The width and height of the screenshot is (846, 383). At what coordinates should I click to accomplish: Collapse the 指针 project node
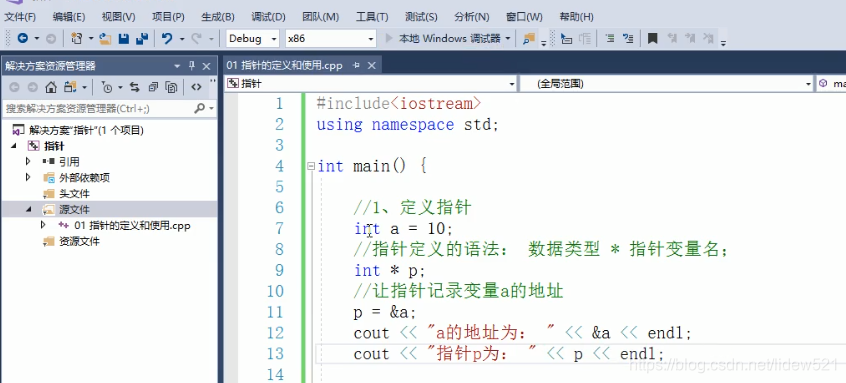coord(14,146)
